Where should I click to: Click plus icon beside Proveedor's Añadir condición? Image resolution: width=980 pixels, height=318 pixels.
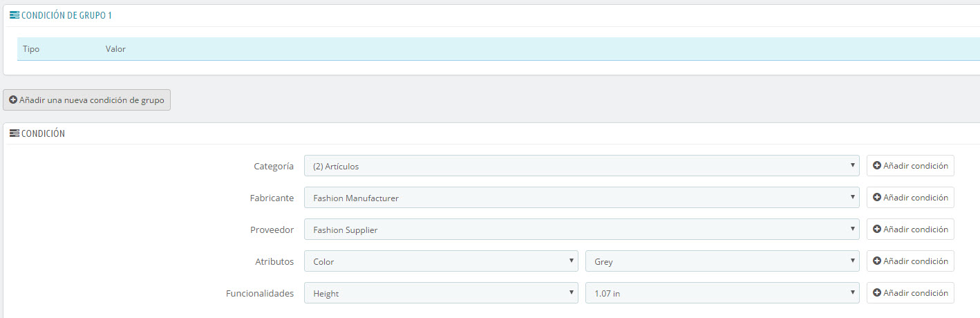[877, 230]
